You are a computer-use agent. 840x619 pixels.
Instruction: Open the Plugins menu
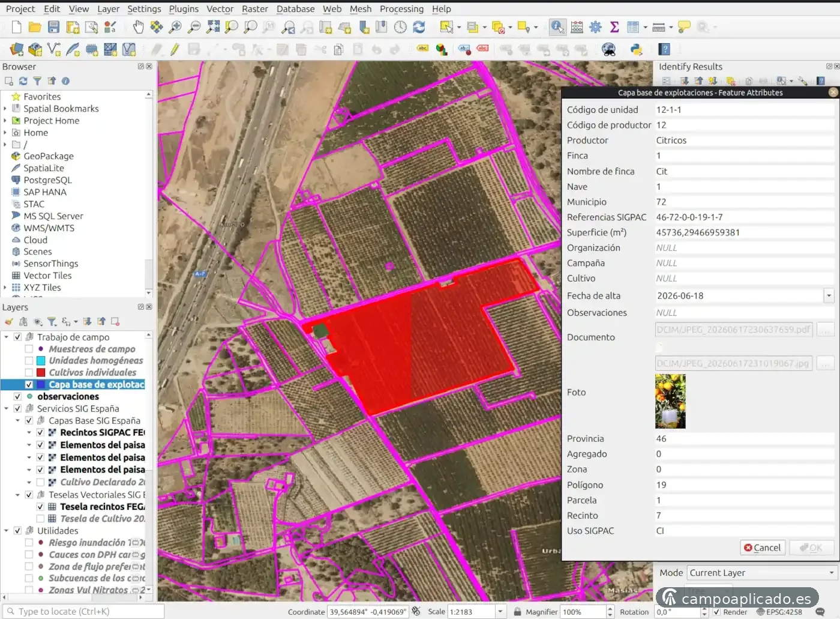point(184,9)
